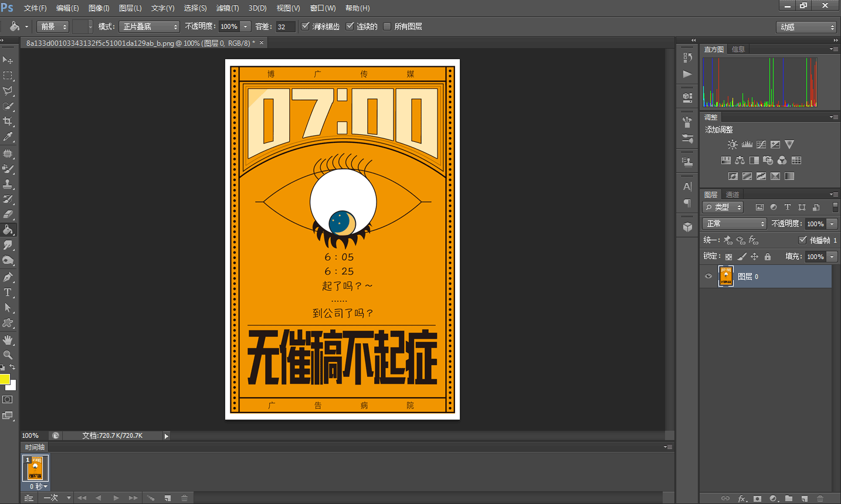Open the 文件(F) menu

click(35, 8)
